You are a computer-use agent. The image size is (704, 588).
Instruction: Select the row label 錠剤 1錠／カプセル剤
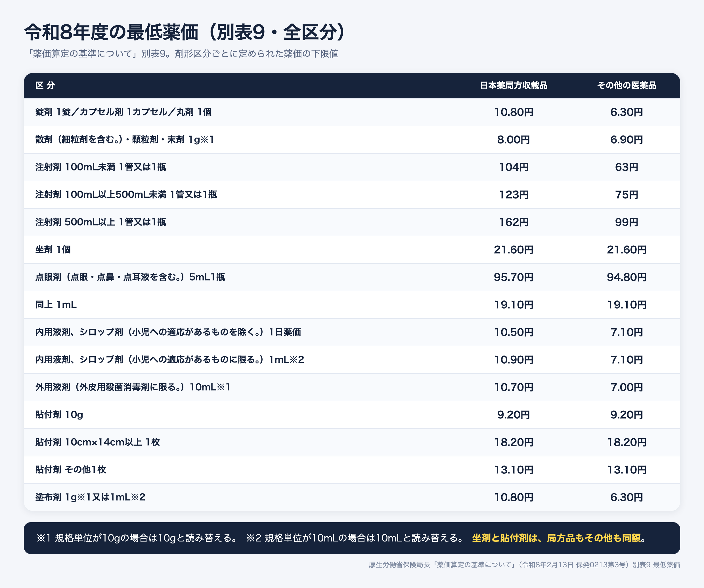pyautogui.click(x=123, y=112)
